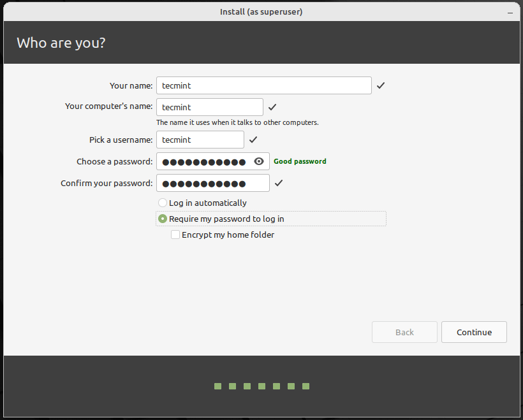Enable Encrypt my home folder checkbox
This screenshot has width=523, height=420.
coord(175,235)
